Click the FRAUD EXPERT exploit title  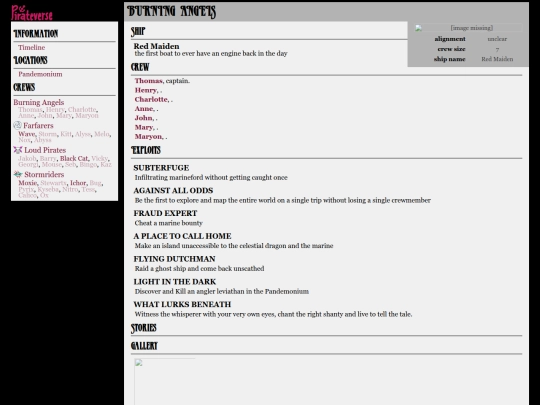pos(165,213)
